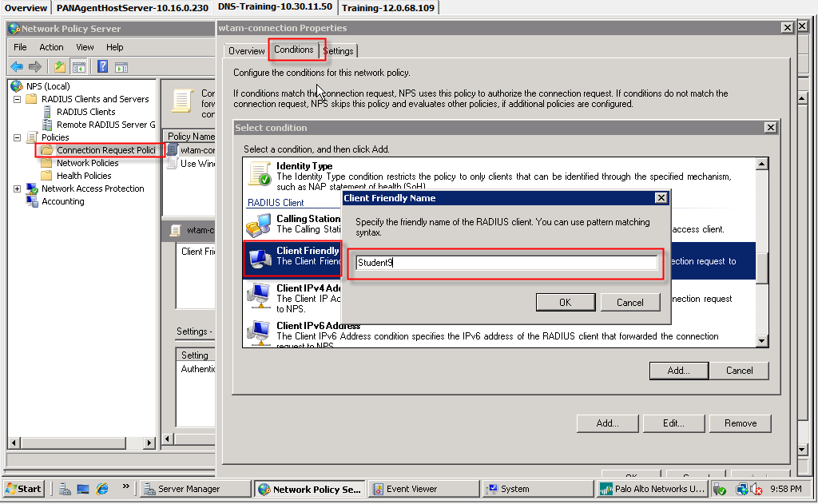Select wtam-connection policy row

pyautogui.click(x=192, y=150)
